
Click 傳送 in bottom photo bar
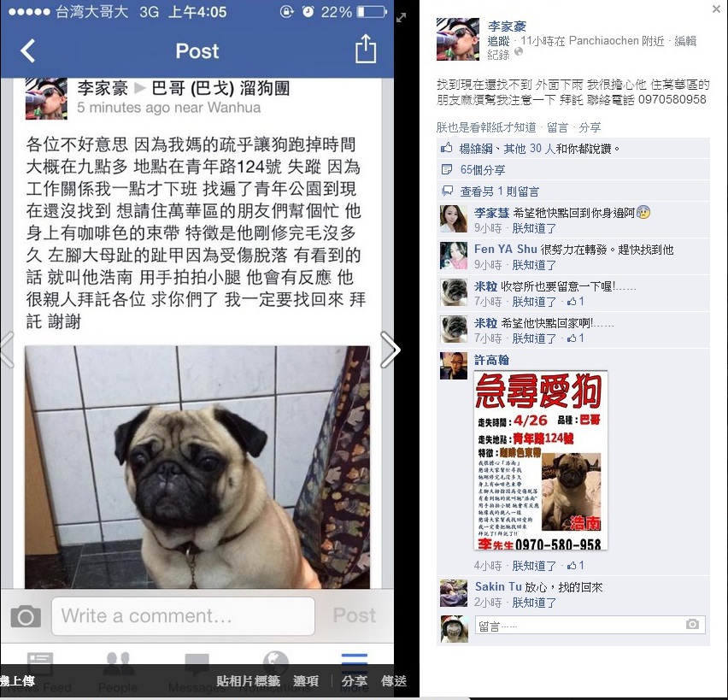coord(394,681)
